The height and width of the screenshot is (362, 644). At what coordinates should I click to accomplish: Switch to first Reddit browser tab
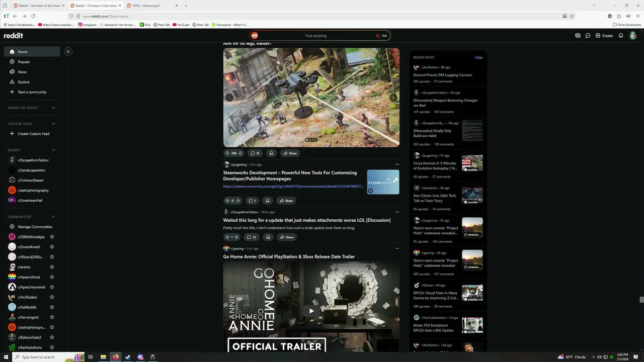38,6
